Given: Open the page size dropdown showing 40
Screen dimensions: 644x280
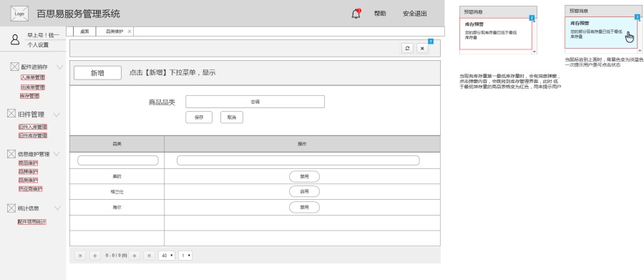Looking at the screenshot, I should 167,256.
